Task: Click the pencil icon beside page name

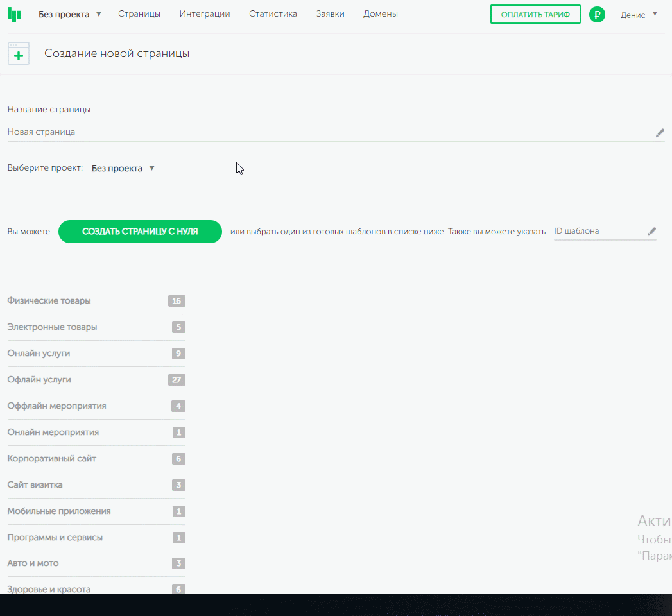Action: pyautogui.click(x=660, y=132)
